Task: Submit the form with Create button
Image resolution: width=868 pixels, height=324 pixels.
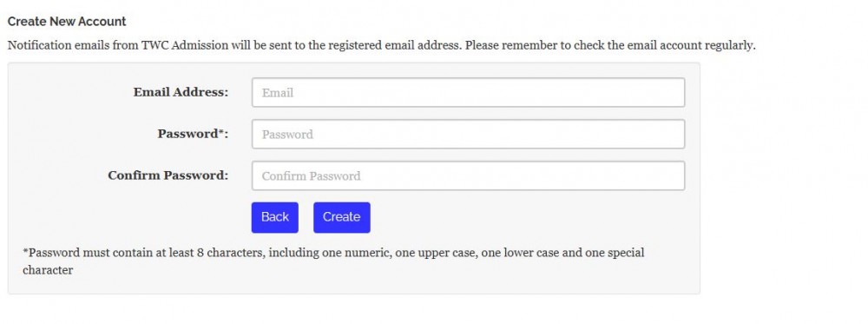Action: 341,217
